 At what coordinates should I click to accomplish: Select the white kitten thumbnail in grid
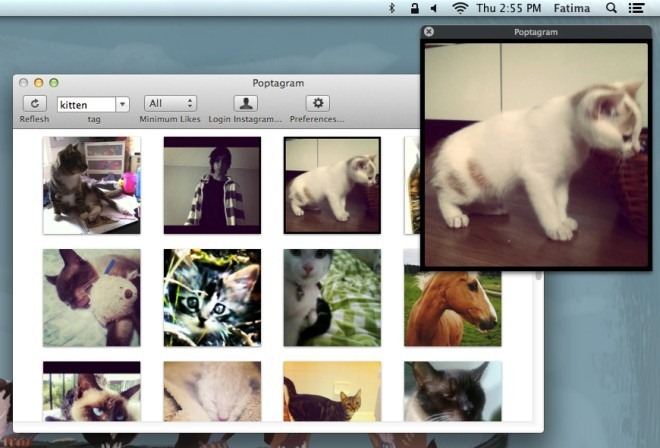(332, 185)
